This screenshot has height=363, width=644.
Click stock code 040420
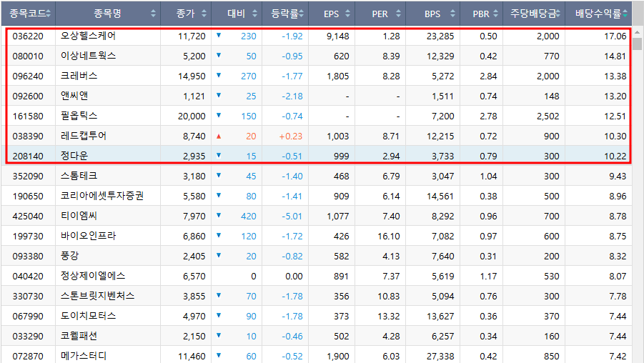pos(28,277)
